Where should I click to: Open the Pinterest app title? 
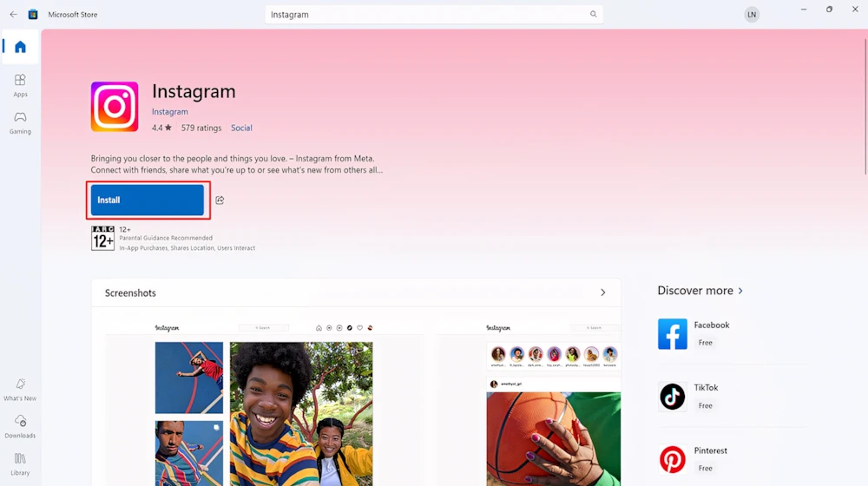(710, 450)
